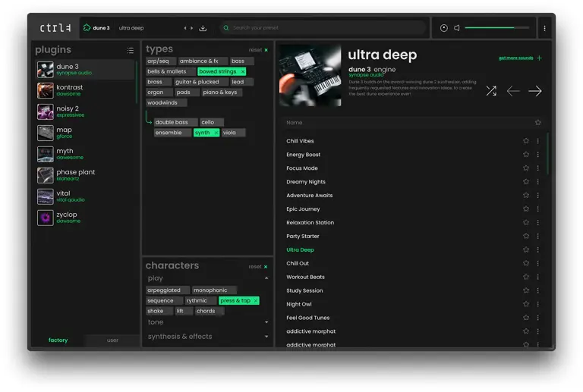The height and width of the screenshot is (392, 583).
Task: Favorite the Adventure Awaits preset
Action: click(x=526, y=196)
